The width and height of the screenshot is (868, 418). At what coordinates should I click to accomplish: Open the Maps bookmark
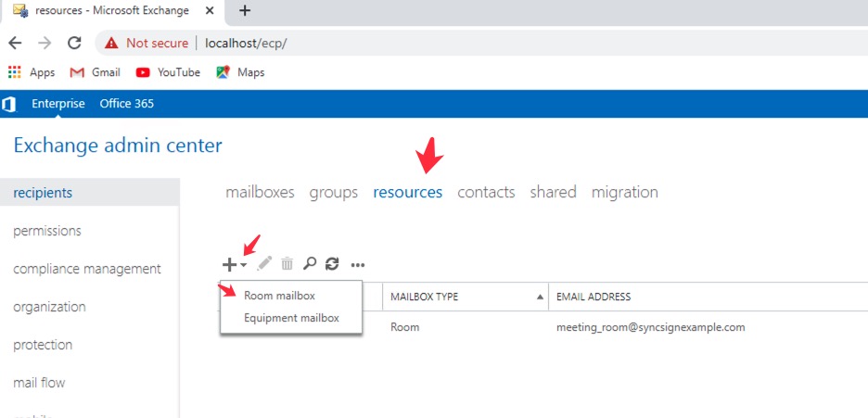[240, 72]
